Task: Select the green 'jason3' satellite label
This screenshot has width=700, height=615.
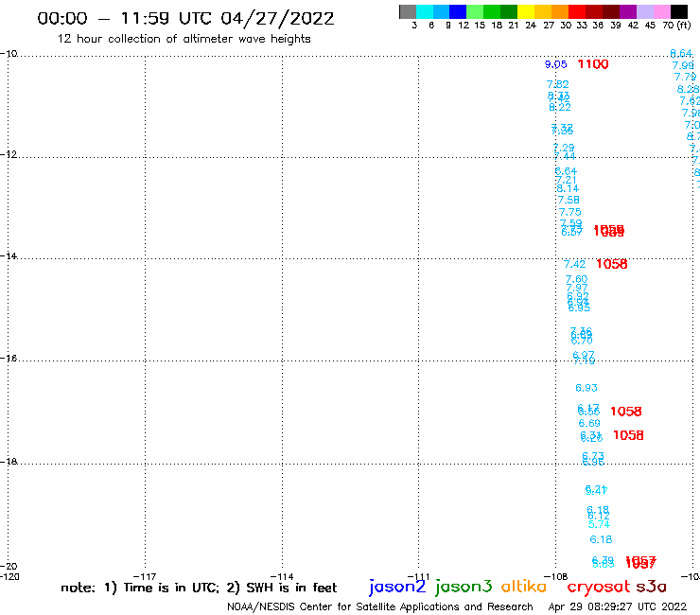Action: [464, 587]
